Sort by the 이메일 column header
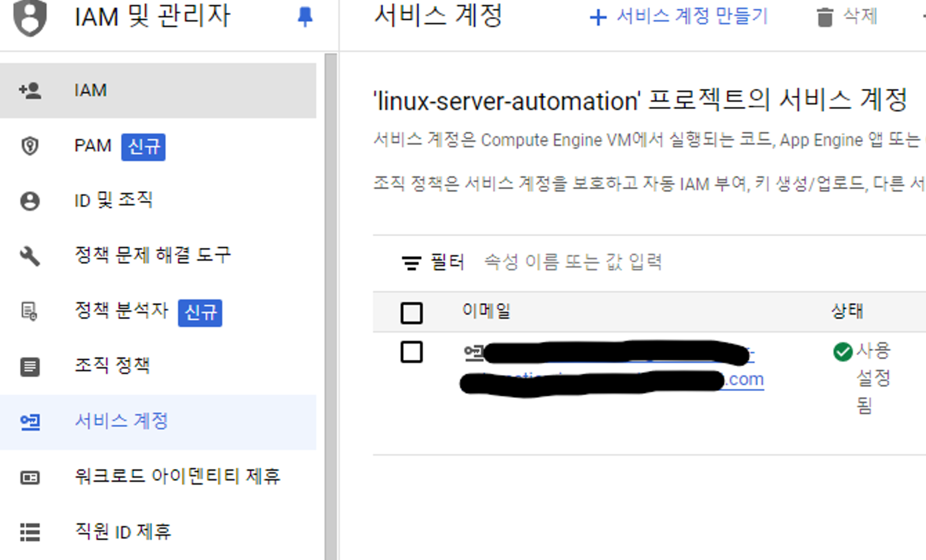Screen dimensions: 926x560 pos(486,312)
